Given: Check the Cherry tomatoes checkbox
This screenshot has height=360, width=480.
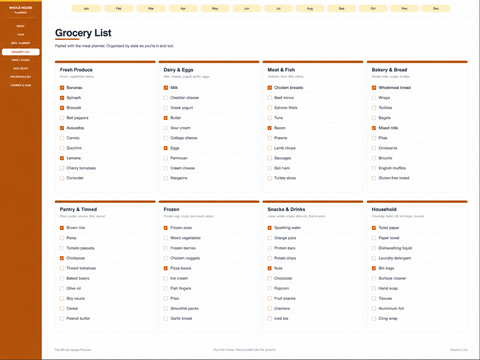Looking at the screenshot, I should pyautogui.click(x=62, y=168).
